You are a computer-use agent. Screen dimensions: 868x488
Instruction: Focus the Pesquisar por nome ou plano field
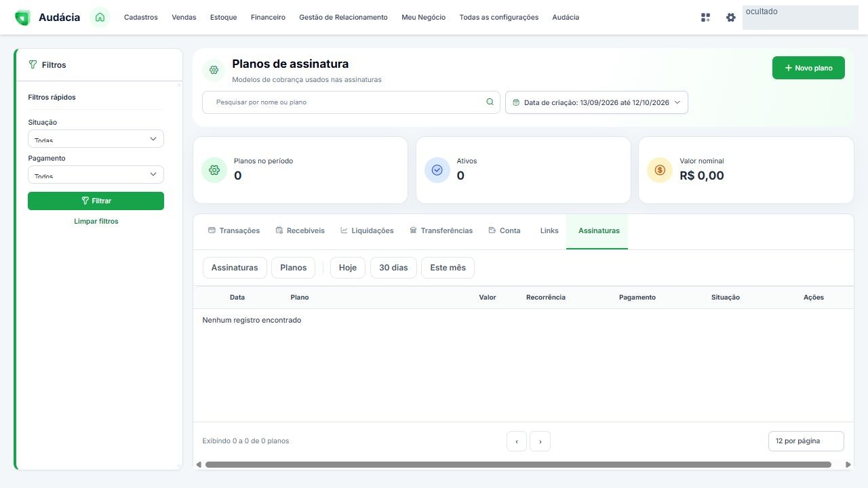351,102
